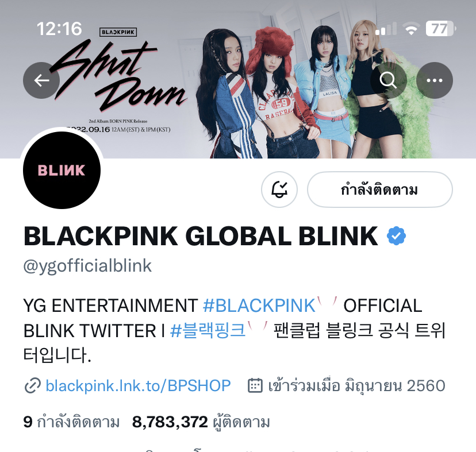
Task: Open profile search magnifier icon
Action: click(x=388, y=80)
